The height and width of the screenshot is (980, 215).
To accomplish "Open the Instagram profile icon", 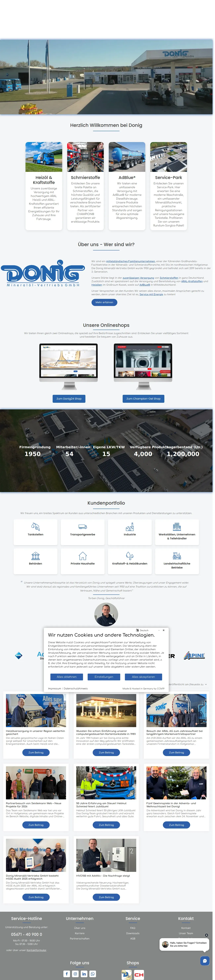I will pyautogui.click(x=75, y=974).
